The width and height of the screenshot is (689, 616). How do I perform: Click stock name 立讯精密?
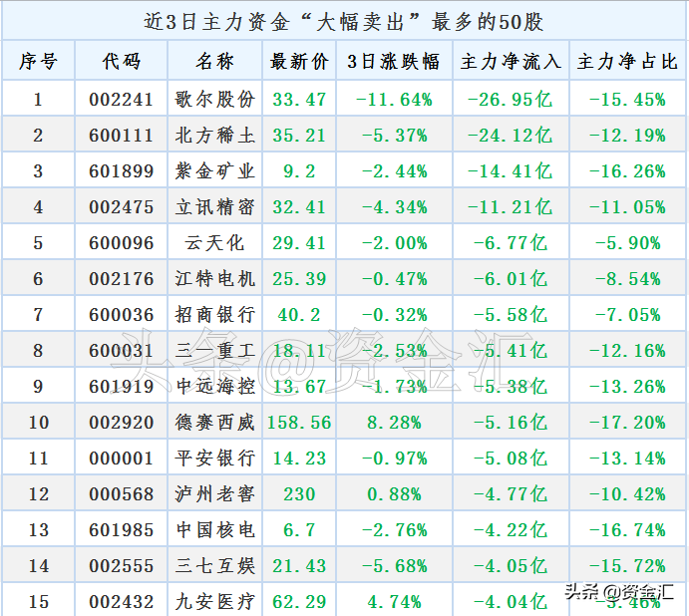(x=214, y=207)
